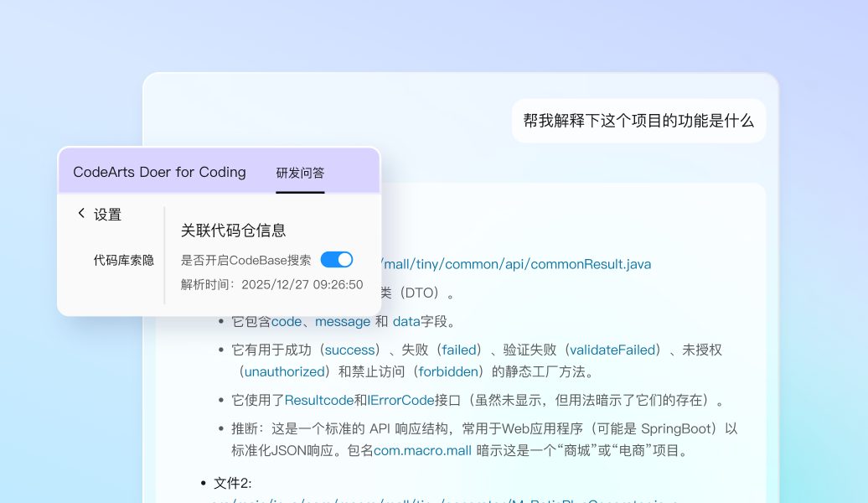Click the 'IErrorCode' interface keyword
The height and width of the screenshot is (503, 868).
click(x=400, y=400)
